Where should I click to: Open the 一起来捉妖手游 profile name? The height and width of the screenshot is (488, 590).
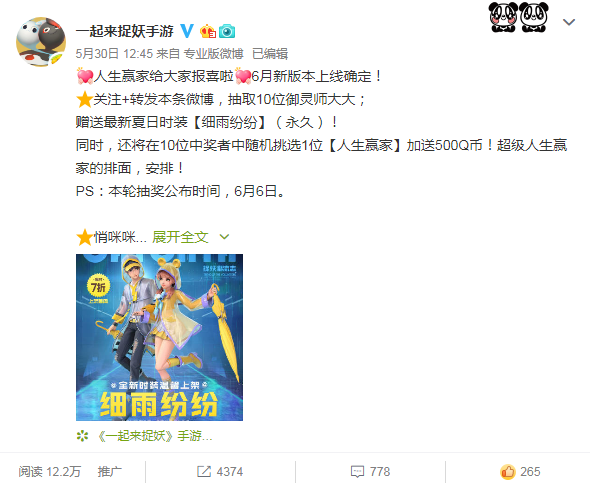[125, 31]
